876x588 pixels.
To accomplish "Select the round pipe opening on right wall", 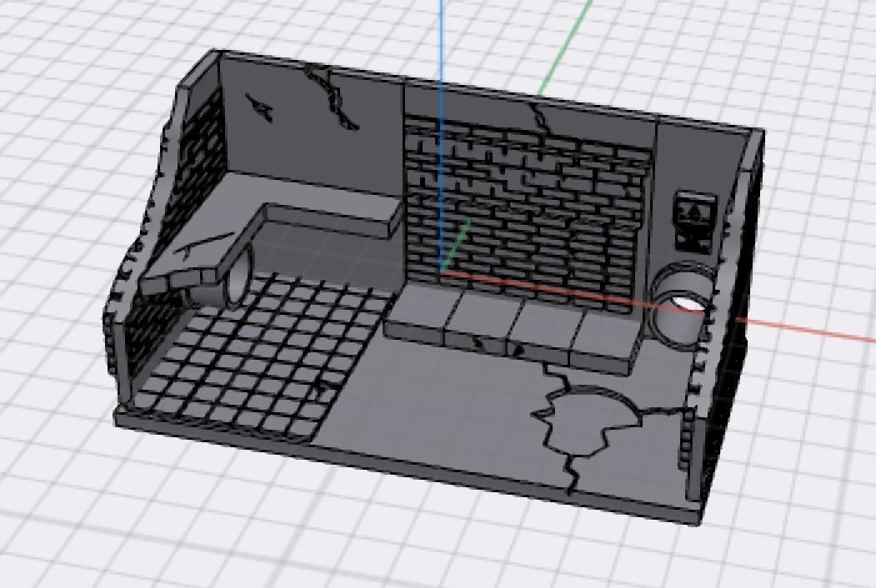I will pyautogui.click(x=682, y=306).
